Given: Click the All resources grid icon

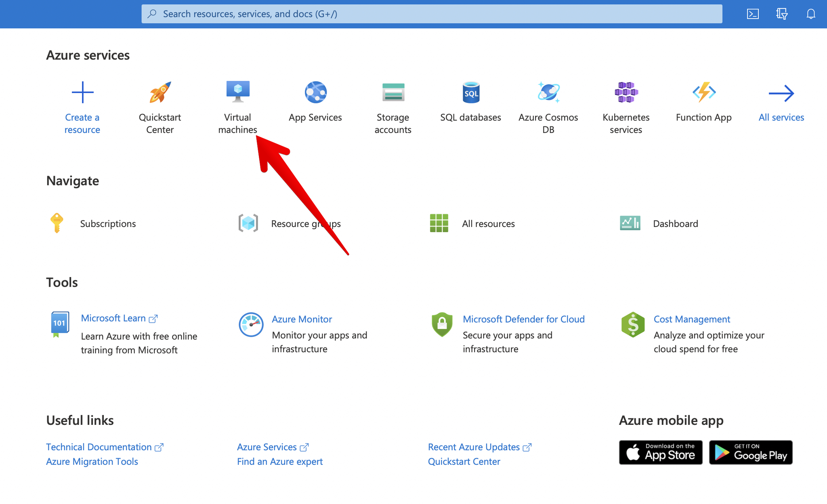Looking at the screenshot, I should click(439, 223).
